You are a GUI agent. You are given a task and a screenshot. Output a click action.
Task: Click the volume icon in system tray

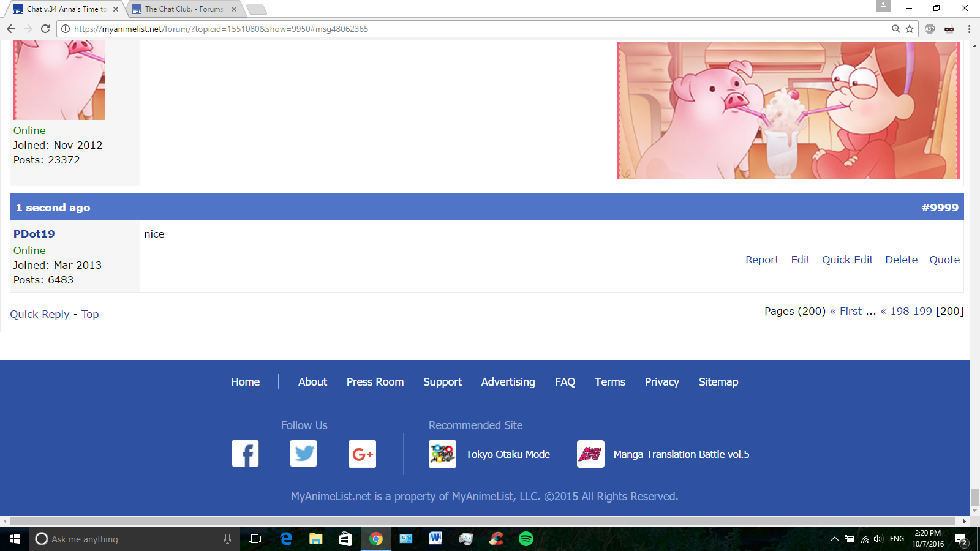pyautogui.click(x=878, y=539)
